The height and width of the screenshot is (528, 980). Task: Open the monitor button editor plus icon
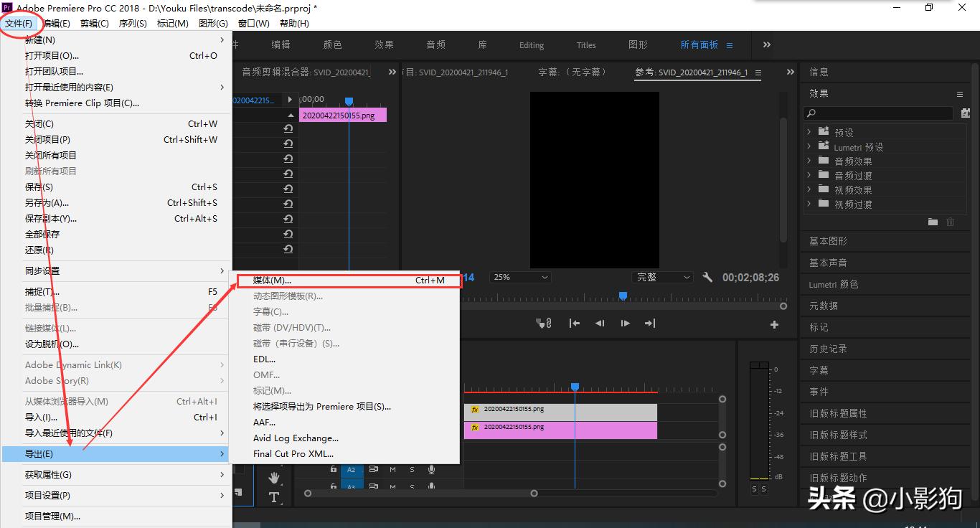tap(774, 325)
